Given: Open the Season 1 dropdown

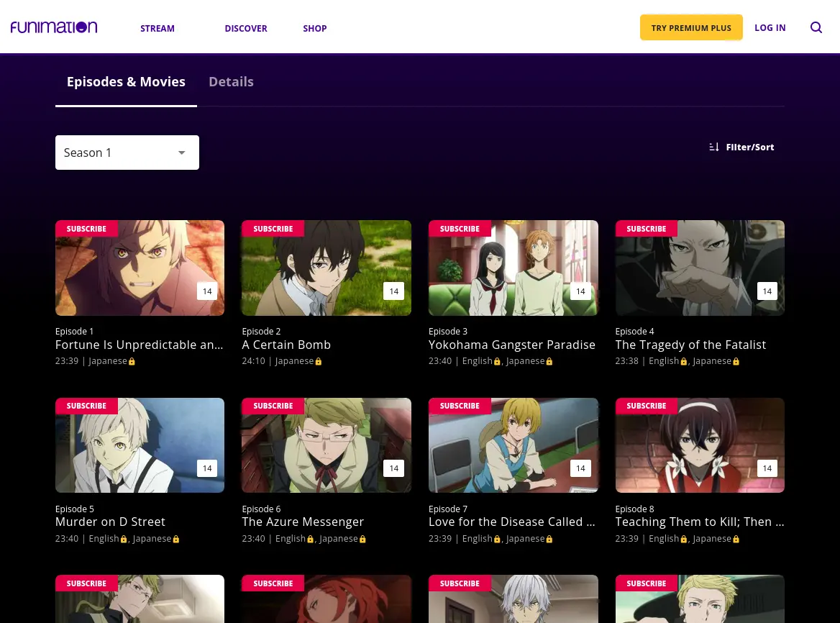Looking at the screenshot, I should tap(127, 153).
